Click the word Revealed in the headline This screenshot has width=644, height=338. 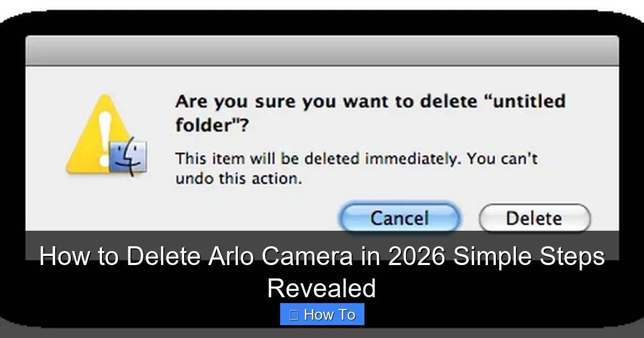321,288
